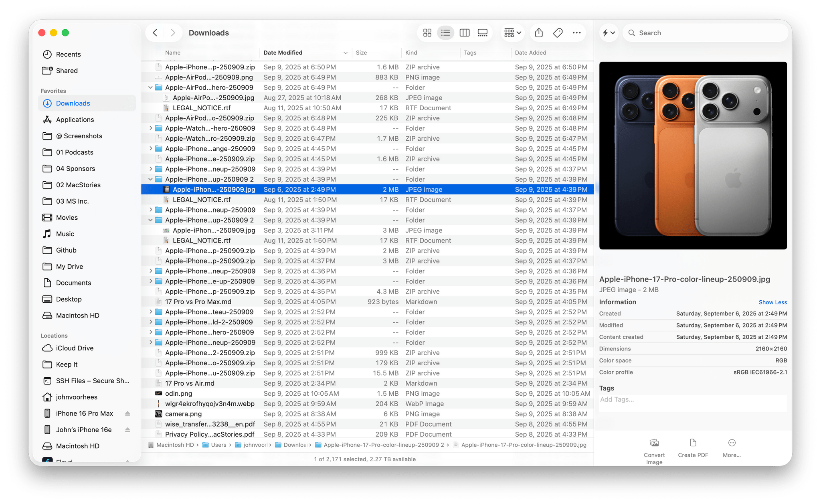Screen dimensions: 821x504
Task: Switch to column view
Action: click(464, 33)
